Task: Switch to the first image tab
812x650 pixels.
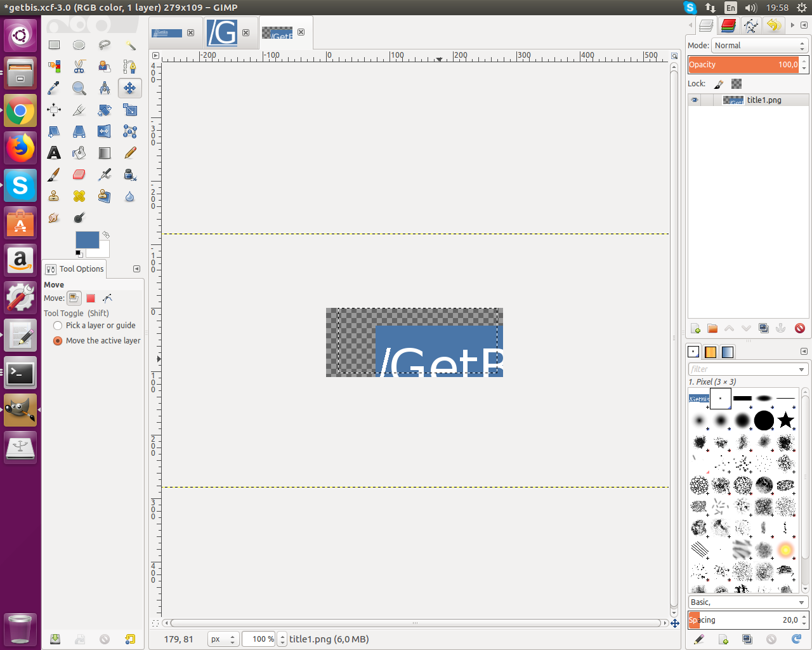Action: (167, 33)
